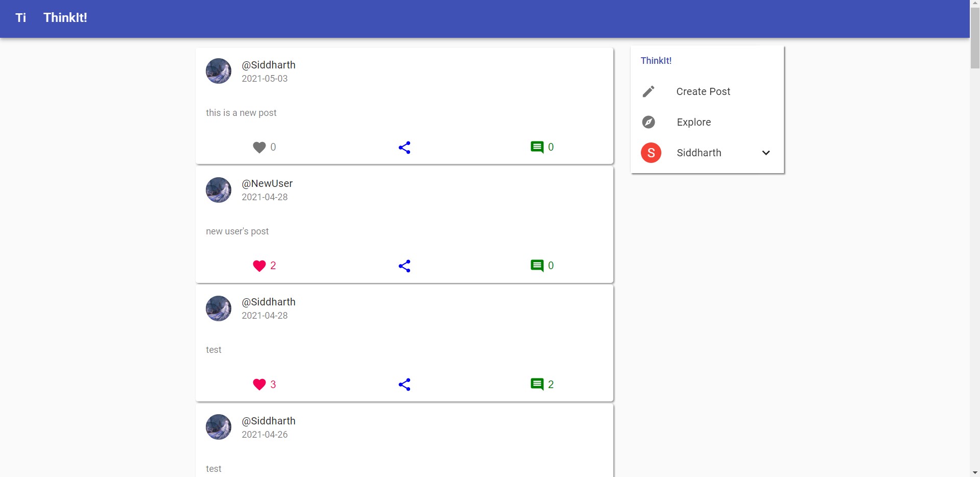Click the Ti logo in header
Viewport: 980px width, 477px height.
click(x=21, y=18)
